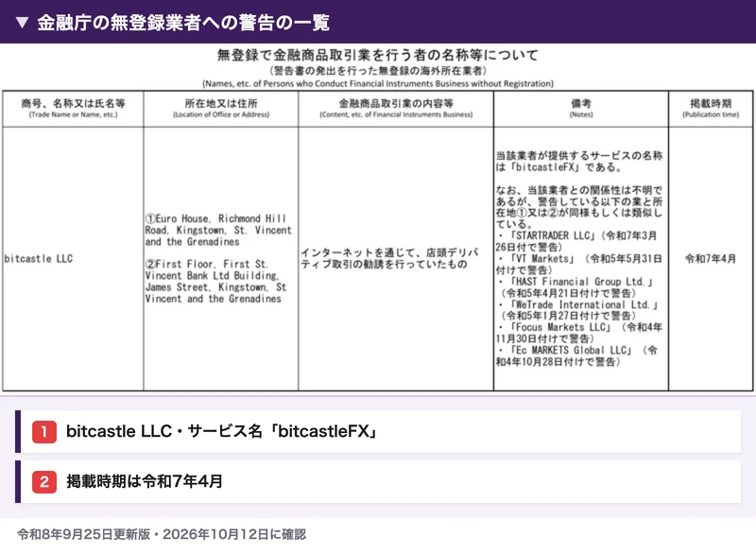
Task: Click the red number 2 badge
Action: click(x=44, y=481)
